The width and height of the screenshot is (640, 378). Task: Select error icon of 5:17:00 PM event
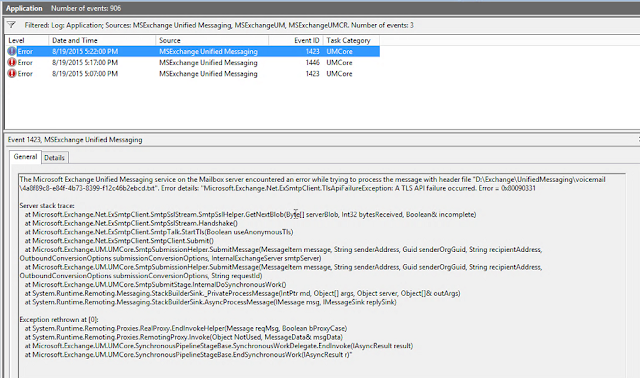[12, 62]
